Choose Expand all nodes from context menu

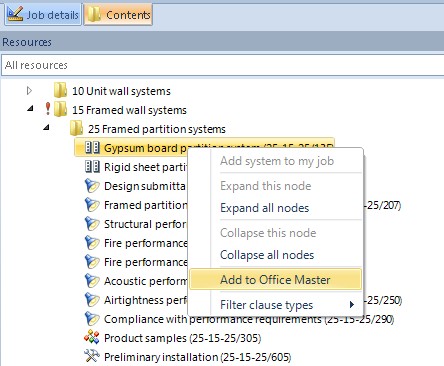(x=265, y=208)
